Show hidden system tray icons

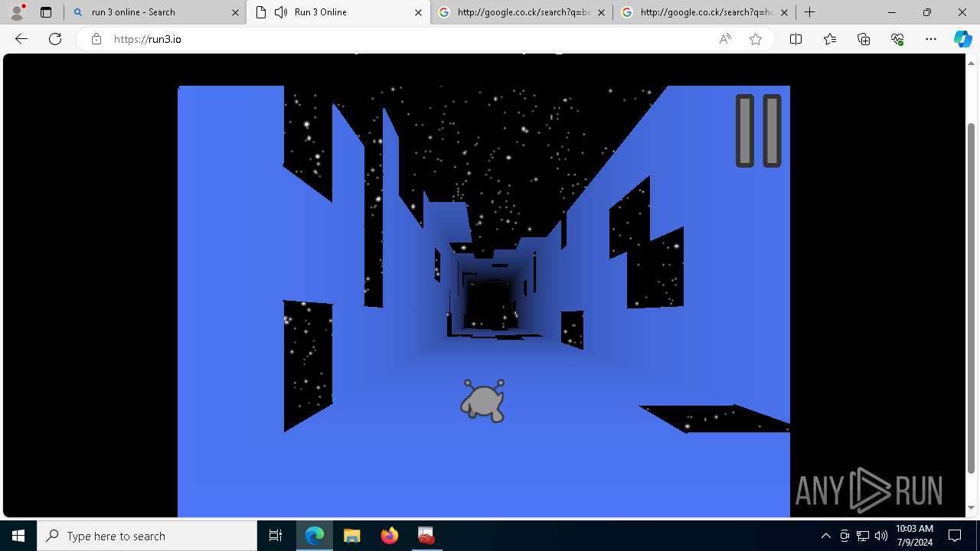coord(825,536)
